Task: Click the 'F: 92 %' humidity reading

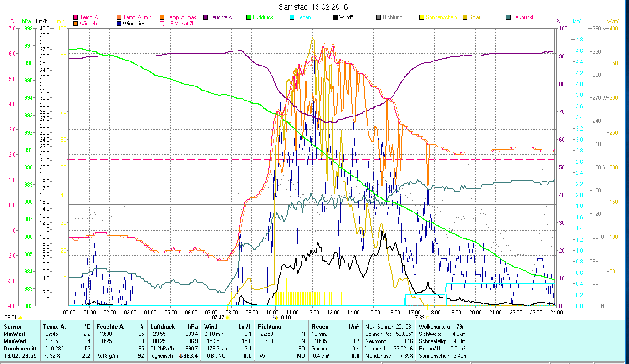Action: [x=52, y=356]
